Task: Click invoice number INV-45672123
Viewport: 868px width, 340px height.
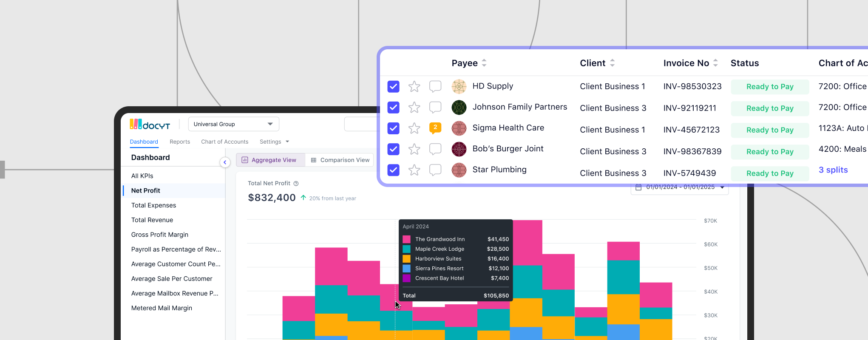Action: coord(692,130)
